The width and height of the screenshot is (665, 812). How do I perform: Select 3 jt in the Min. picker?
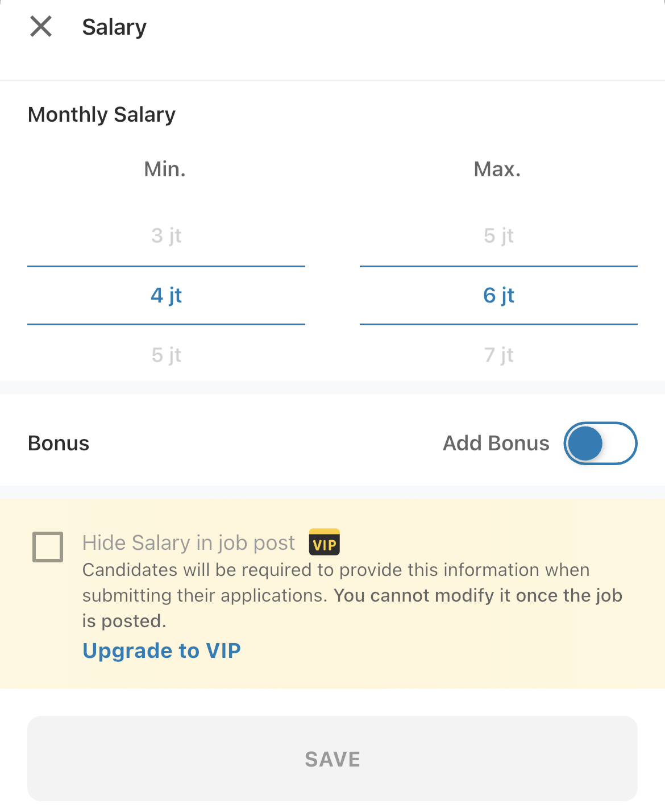[x=167, y=235]
